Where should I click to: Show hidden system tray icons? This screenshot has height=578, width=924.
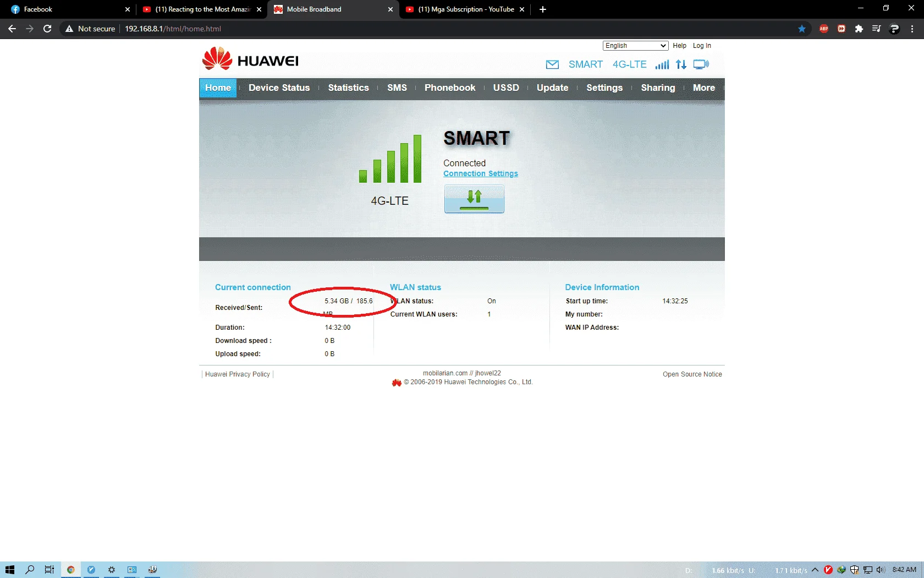[x=815, y=570]
